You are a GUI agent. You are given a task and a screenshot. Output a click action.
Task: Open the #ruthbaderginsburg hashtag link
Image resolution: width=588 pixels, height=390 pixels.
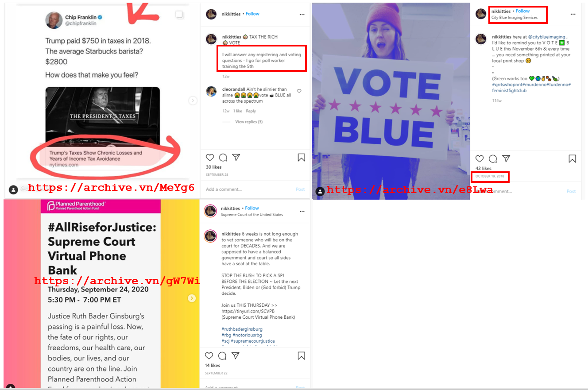(x=242, y=329)
